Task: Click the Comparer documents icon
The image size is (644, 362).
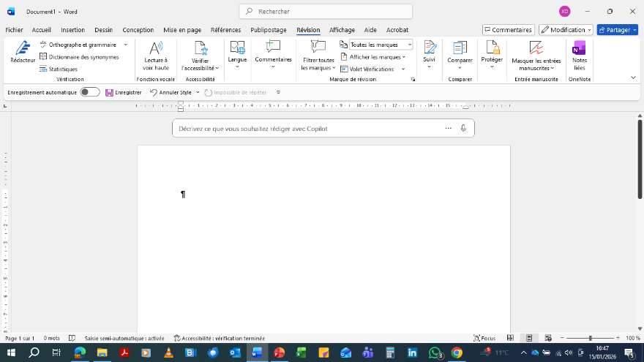Action: click(x=460, y=48)
